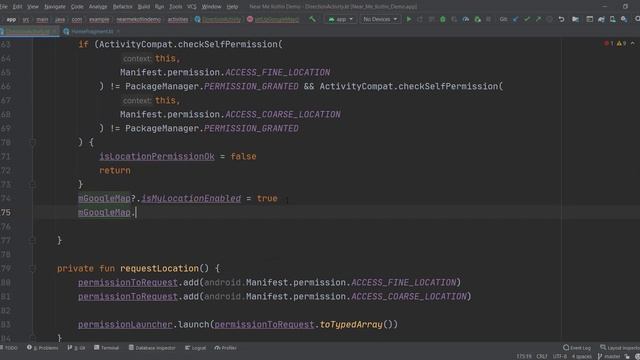Click the Sync Project with Gradle Files icon
The height and width of the screenshot is (360, 640).
(x=601, y=19)
